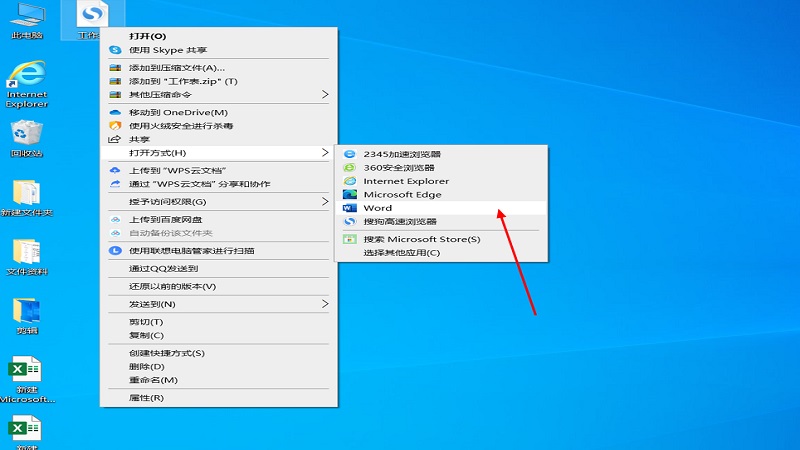Choose 搜索 Microsoft Store(S)

click(441, 239)
